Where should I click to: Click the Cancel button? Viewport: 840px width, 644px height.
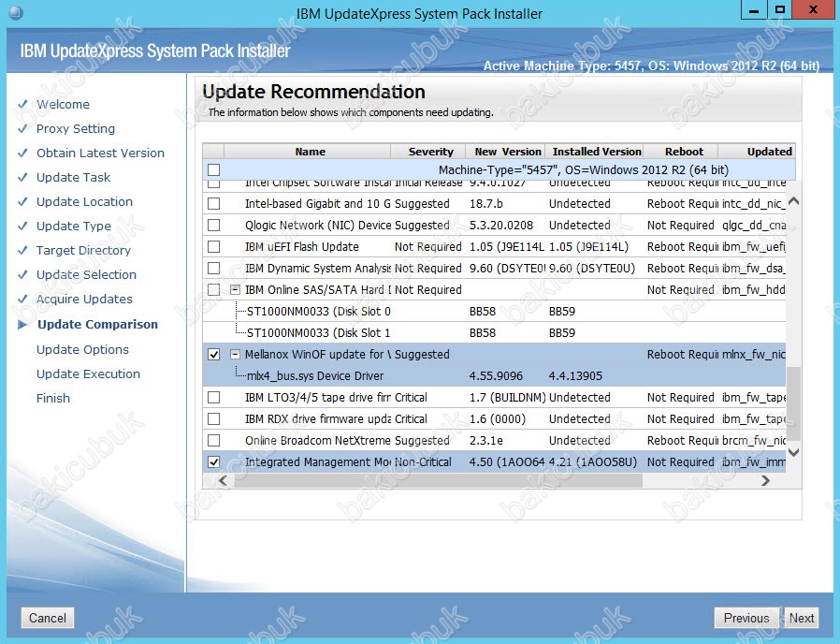click(48, 618)
